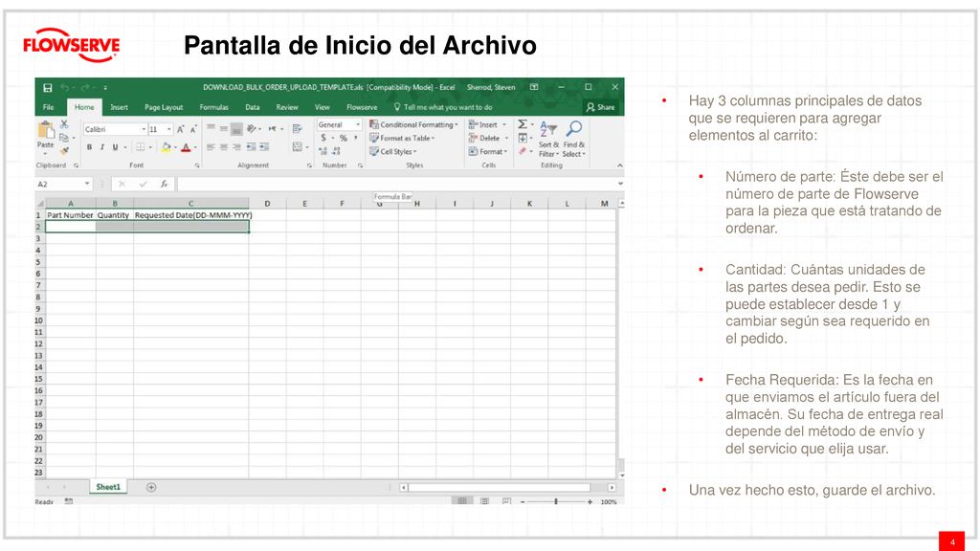The image size is (980, 551).
Task: Click the Tell me what you want box
Action: [x=443, y=107]
